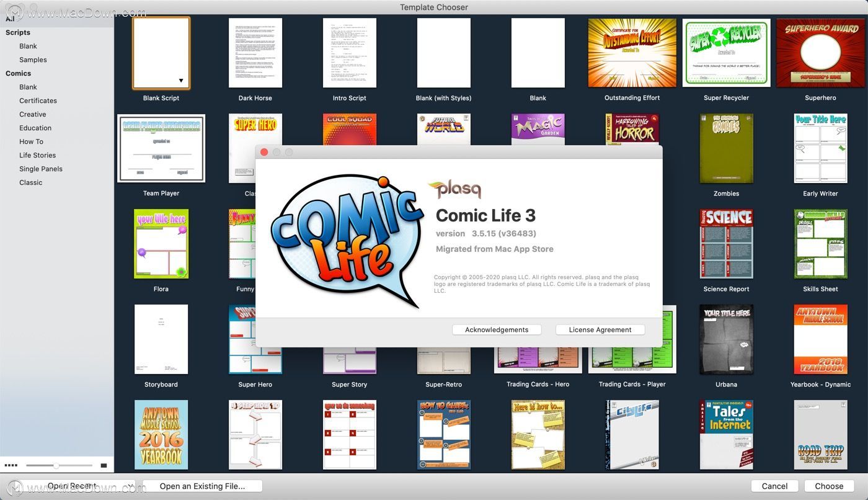
Task: Open the Blank Script thumbnail dropdown arrow
Action: point(181,81)
